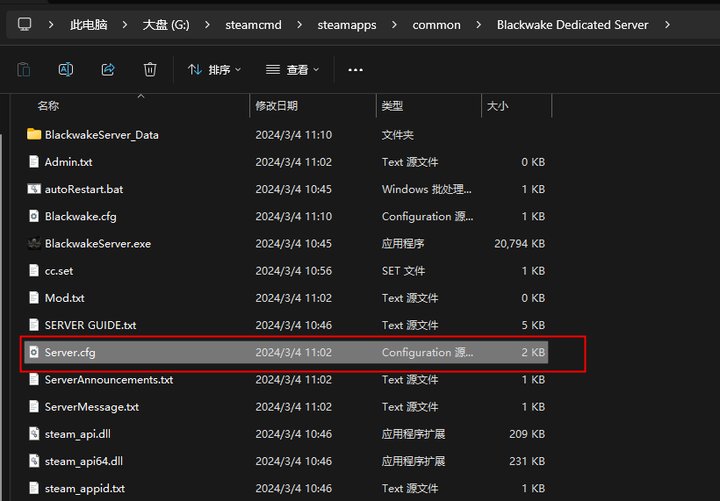Select the BlackwakeServer_Data folder icon
This screenshot has width=720, height=501.
34,135
